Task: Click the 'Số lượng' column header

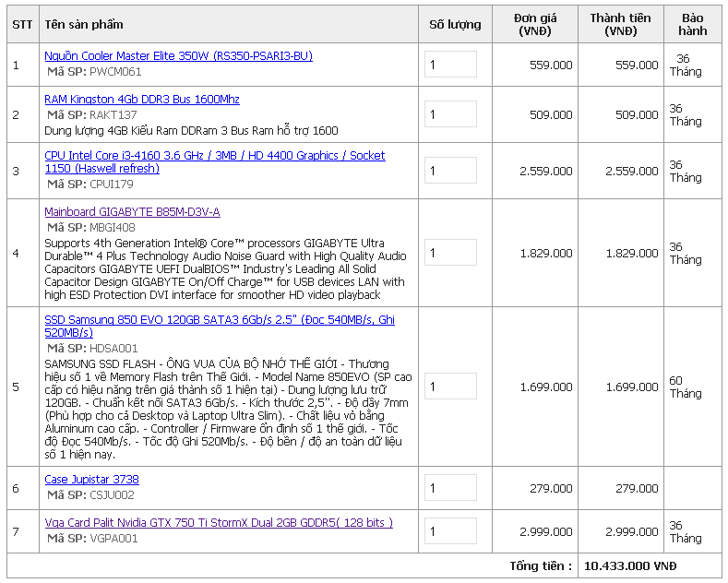Action: [x=455, y=25]
